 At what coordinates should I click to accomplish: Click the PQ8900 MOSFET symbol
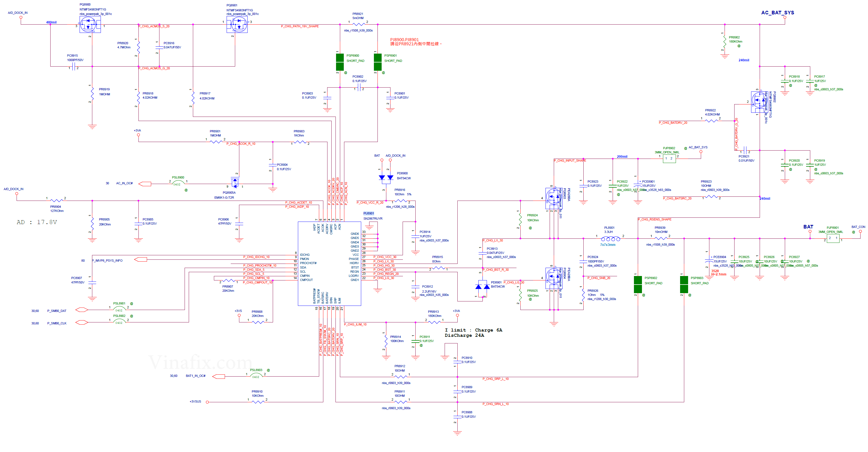[90, 25]
